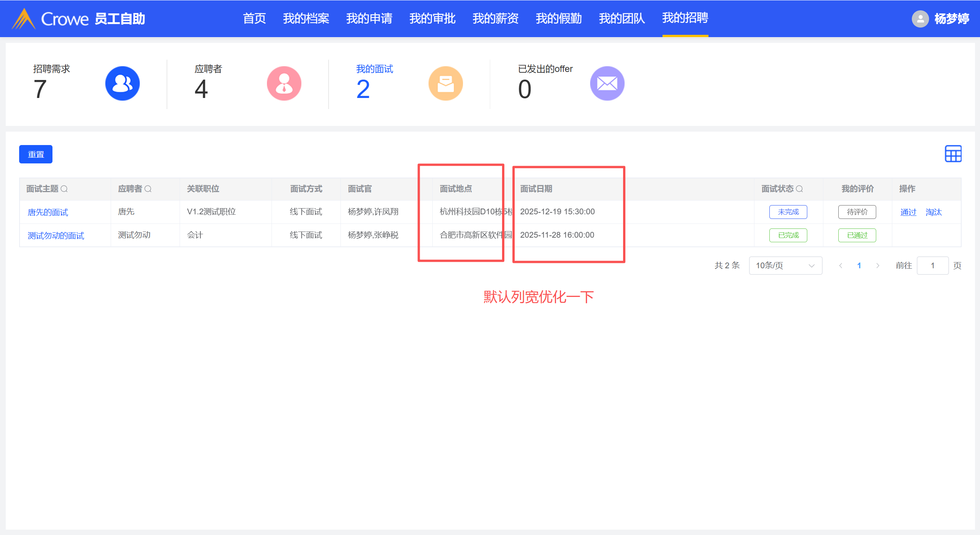This screenshot has width=980, height=535.
Task: Expand the 10条/页 page size dropdown
Action: pyautogui.click(x=785, y=266)
